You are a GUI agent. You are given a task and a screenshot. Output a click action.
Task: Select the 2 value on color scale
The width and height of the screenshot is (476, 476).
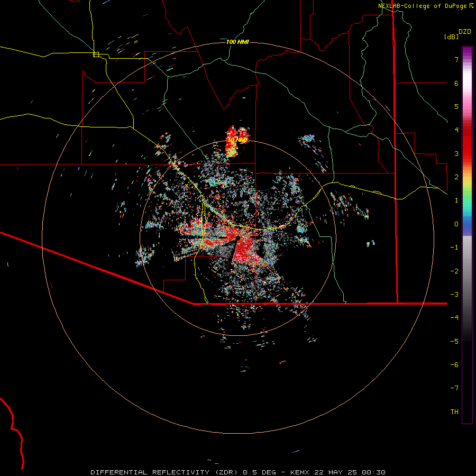click(x=456, y=177)
